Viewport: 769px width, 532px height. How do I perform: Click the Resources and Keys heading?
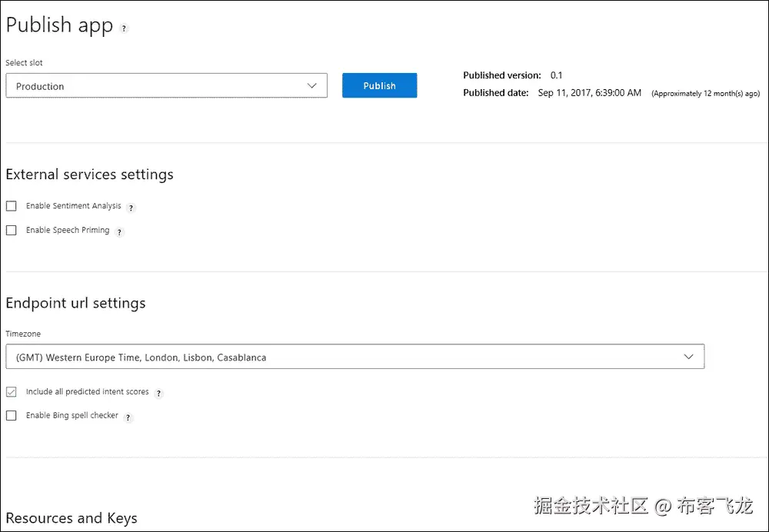(x=72, y=518)
